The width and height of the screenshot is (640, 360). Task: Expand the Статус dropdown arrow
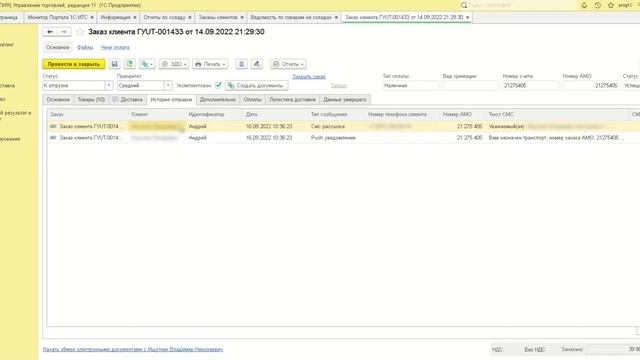click(x=109, y=86)
